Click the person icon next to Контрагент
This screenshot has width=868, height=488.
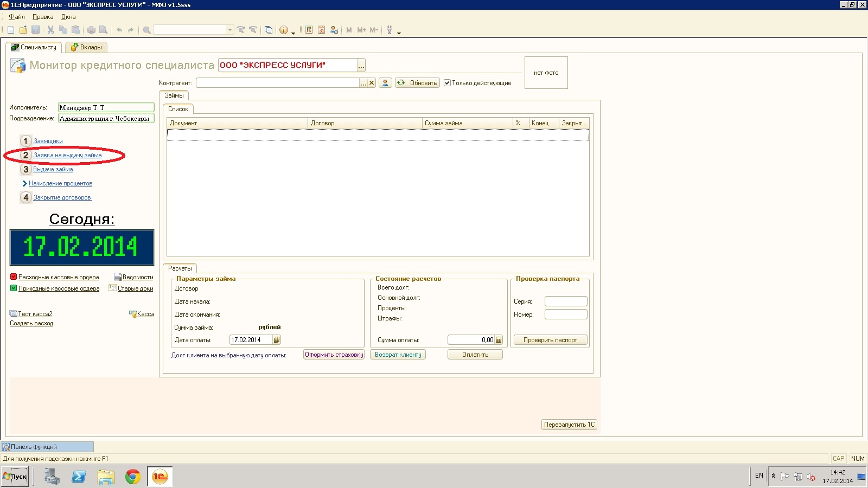(x=385, y=83)
